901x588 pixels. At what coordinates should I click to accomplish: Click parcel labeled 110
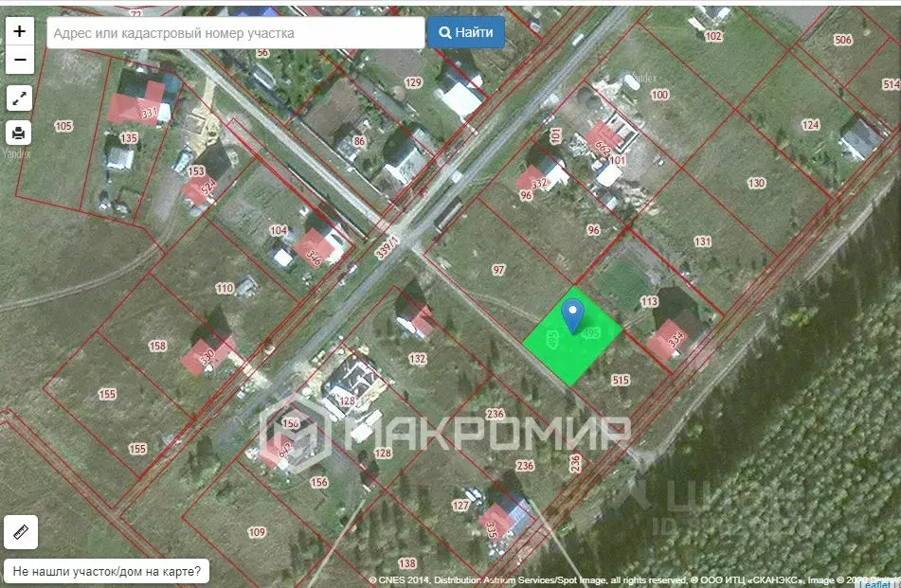point(224,288)
